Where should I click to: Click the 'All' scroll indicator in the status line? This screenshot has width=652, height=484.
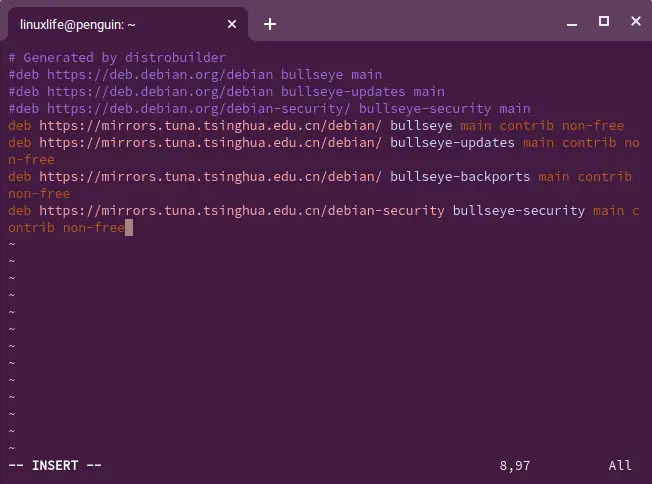coord(620,466)
